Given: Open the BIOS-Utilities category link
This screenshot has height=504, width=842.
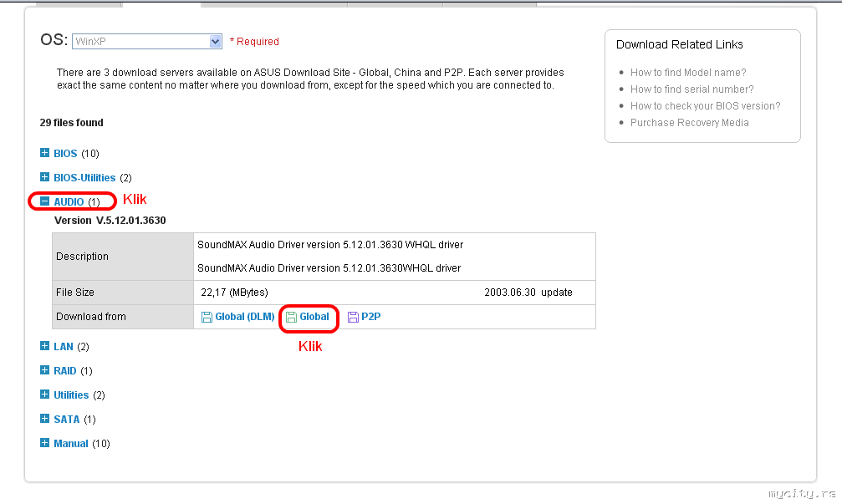Looking at the screenshot, I should pos(84,178).
